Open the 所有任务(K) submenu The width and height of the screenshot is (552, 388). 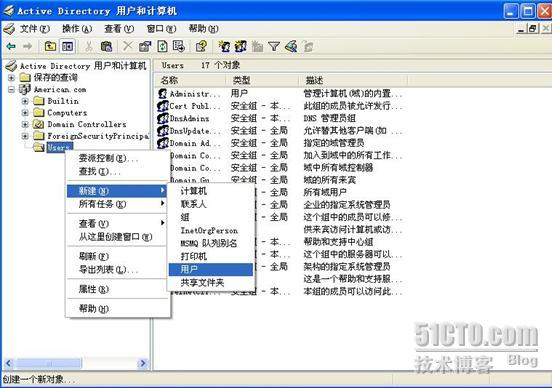[117, 204]
